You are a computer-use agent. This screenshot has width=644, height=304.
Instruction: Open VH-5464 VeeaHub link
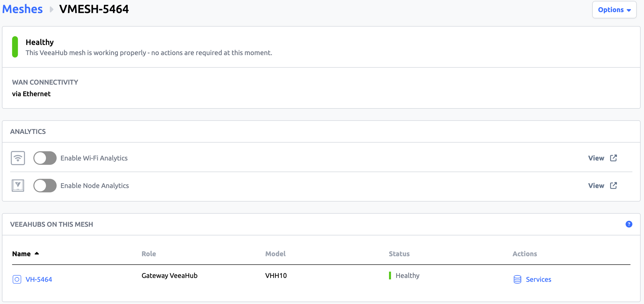[39, 279]
